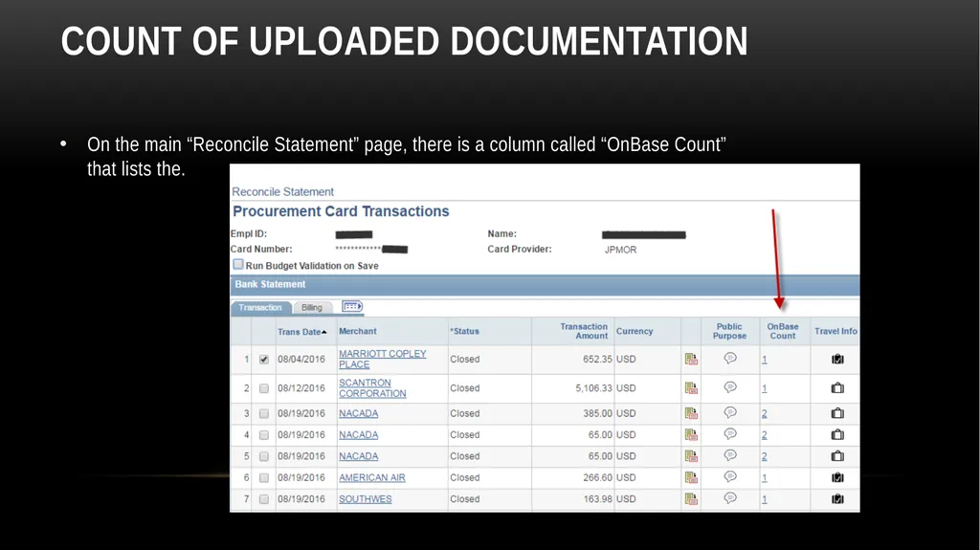Open travel info suitcase for Marriott row

pyautogui.click(x=837, y=359)
